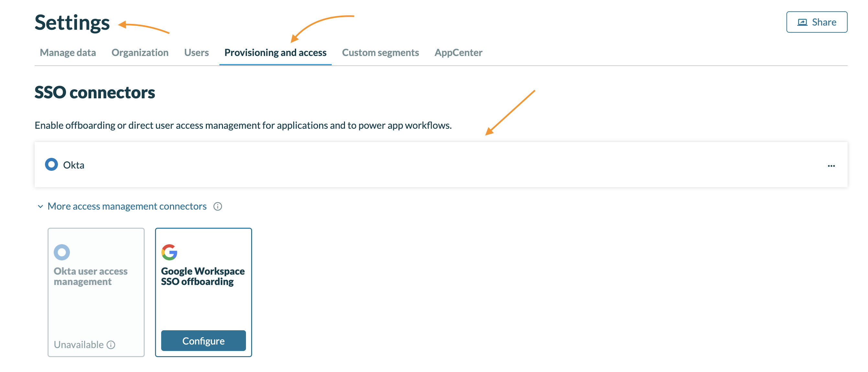Click the screen-share icon in Share button
This screenshot has width=868, height=372.
click(802, 22)
